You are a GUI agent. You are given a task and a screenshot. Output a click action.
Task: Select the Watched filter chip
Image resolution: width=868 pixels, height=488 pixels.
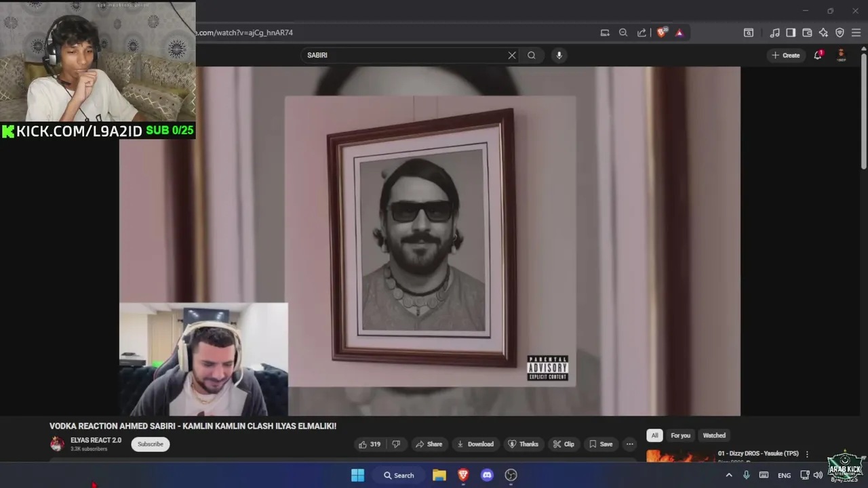pyautogui.click(x=714, y=435)
